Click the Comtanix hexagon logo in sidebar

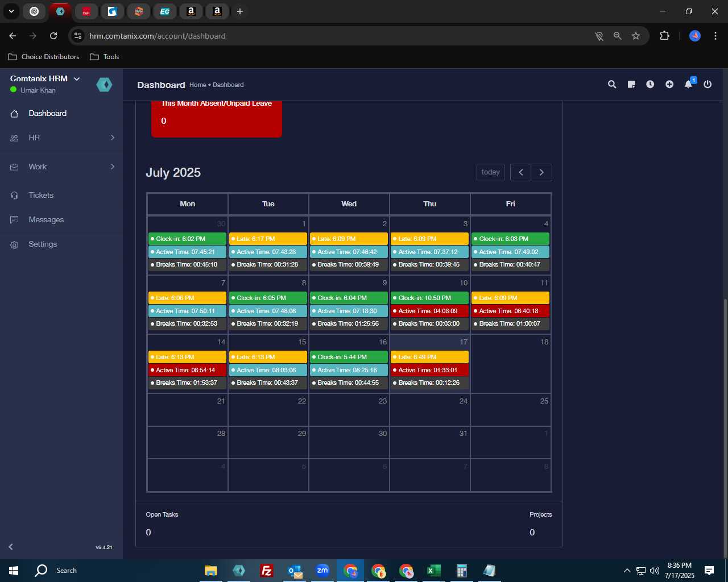pos(104,85)
